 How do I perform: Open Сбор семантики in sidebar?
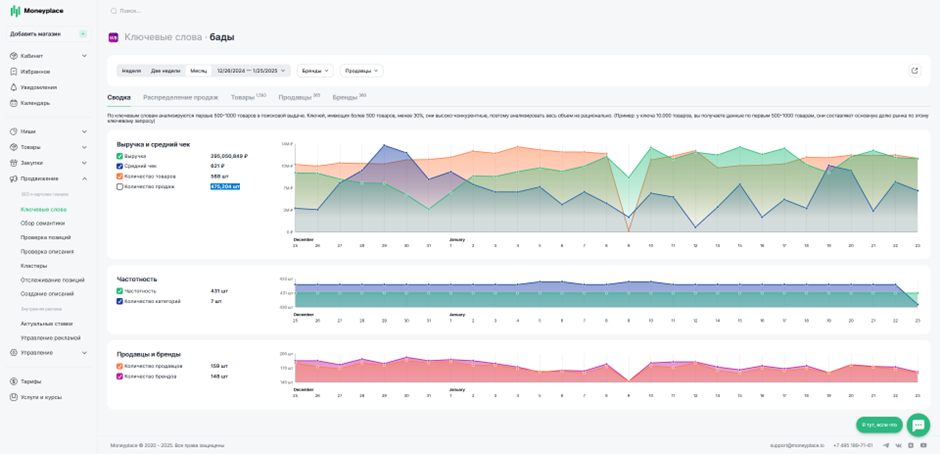pyautogui.click(x=43, y=223)
